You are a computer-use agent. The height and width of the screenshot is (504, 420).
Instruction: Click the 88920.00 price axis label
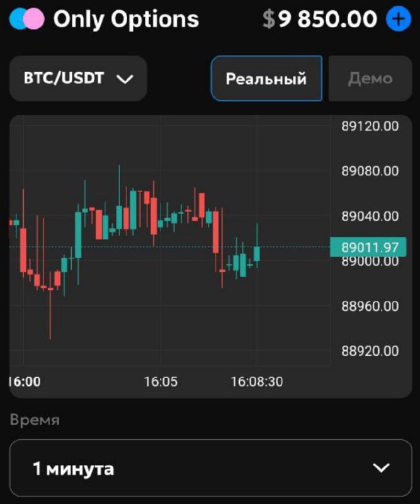370,351
